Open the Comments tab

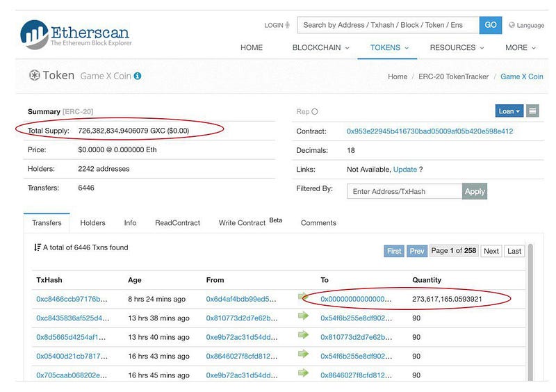pyautogui.click(x=318, y=223)
